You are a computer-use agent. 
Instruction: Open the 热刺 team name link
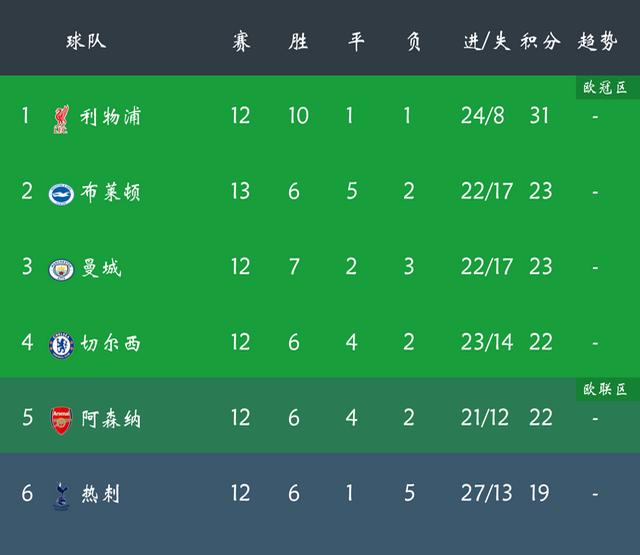[100, 494]
